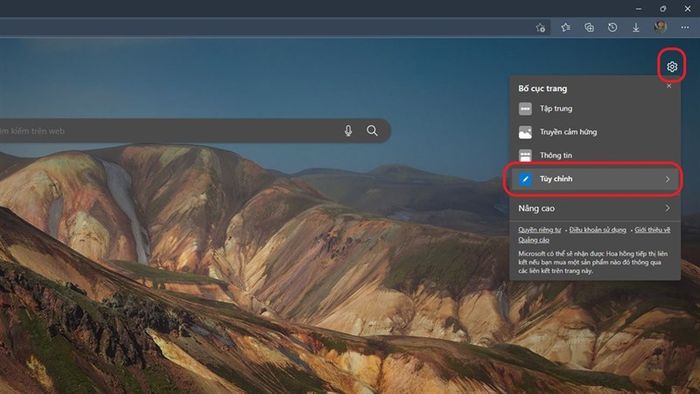Add this page to favorites star

(x=540, y=28)
